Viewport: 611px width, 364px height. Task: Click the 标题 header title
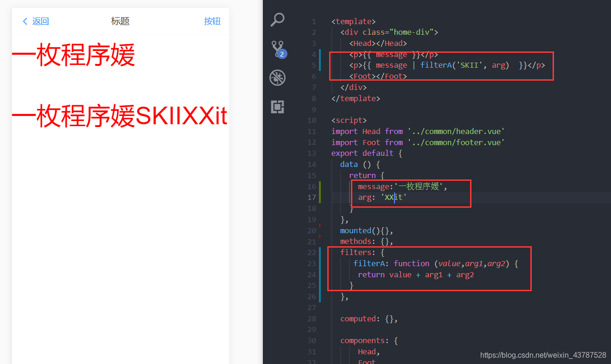[x=120, y=21]
